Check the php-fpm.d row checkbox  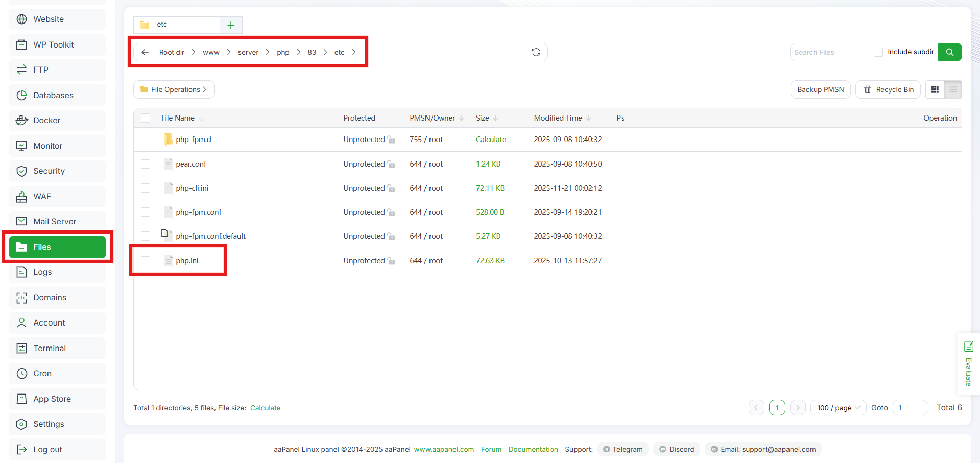click(x=146, y=140)
